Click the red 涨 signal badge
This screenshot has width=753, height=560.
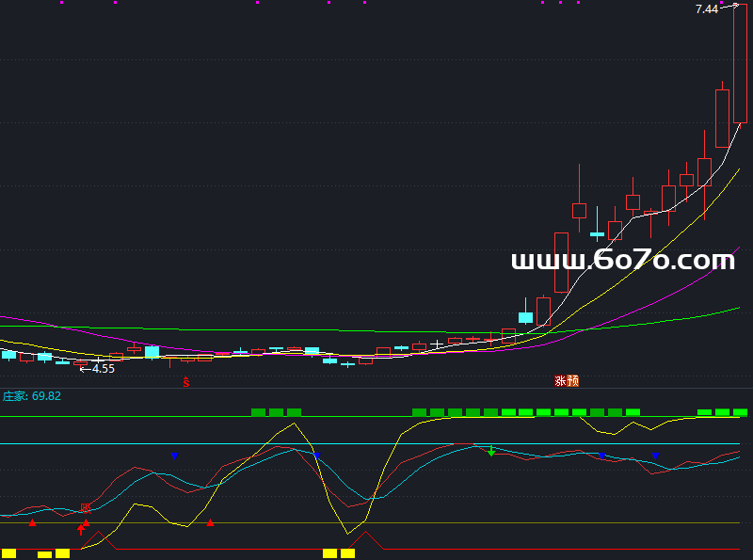point(560,381)
